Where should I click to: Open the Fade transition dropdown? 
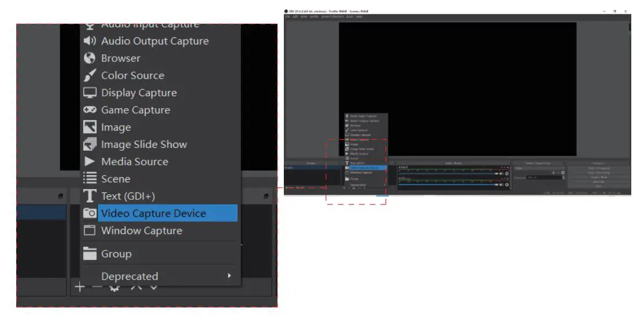[x=539, y=168]
